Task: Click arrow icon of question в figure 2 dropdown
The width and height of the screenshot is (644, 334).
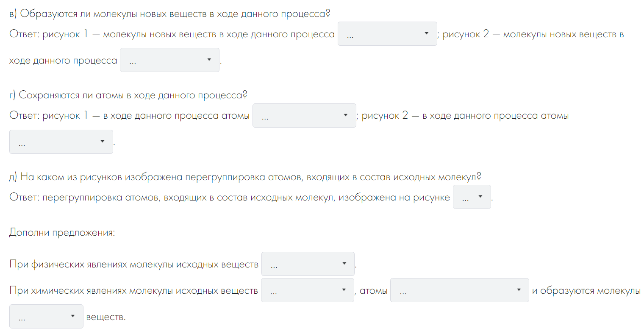Action: pyautogui.click(x=209, y=60)
